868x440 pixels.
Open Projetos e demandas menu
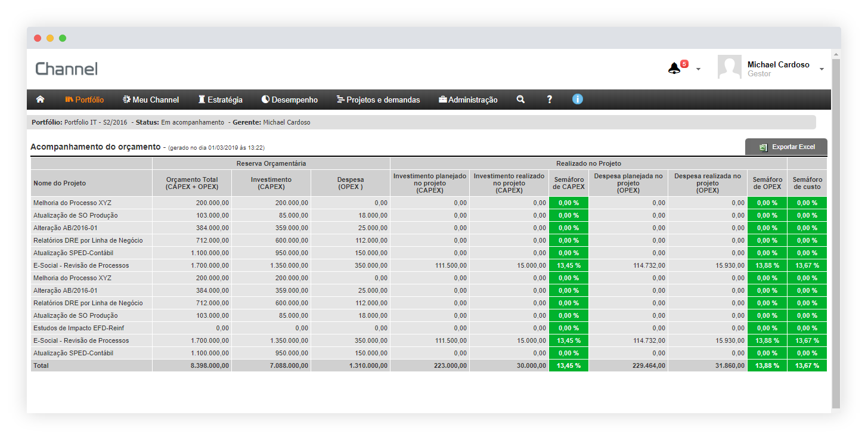(x=378, y=100)
